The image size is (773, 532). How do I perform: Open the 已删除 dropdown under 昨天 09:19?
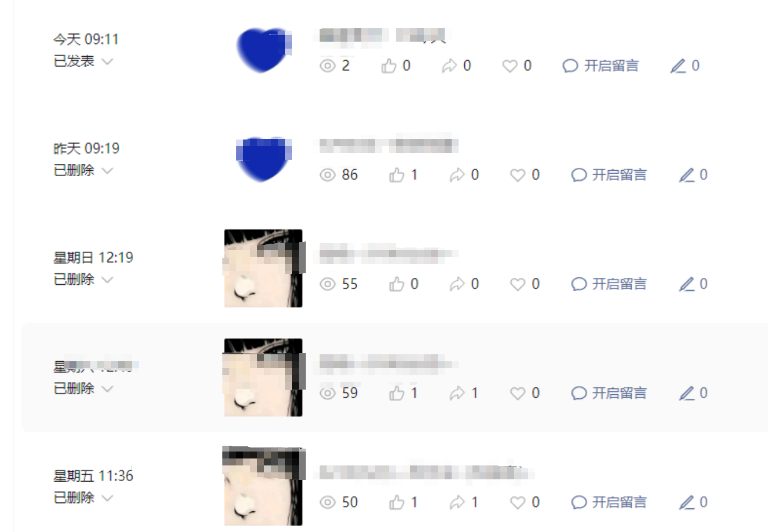click(x=83, y=170)
